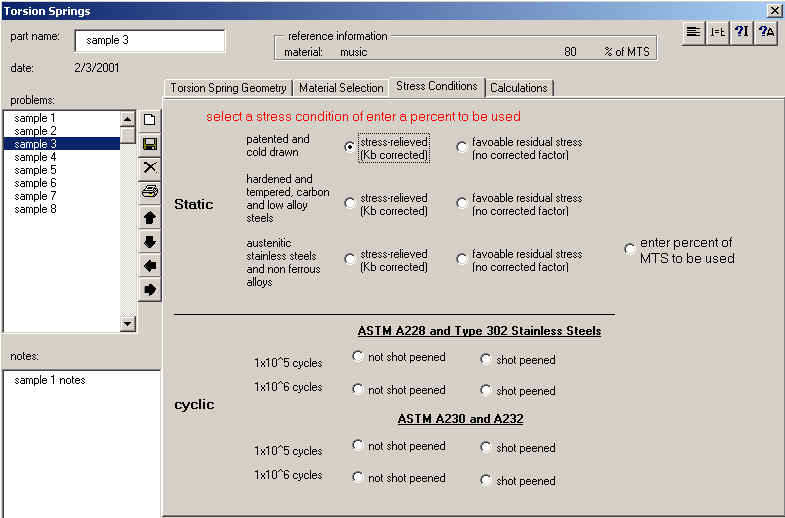
Task: Click the up arrow icon beside problems list
Action: pos(150,217)
